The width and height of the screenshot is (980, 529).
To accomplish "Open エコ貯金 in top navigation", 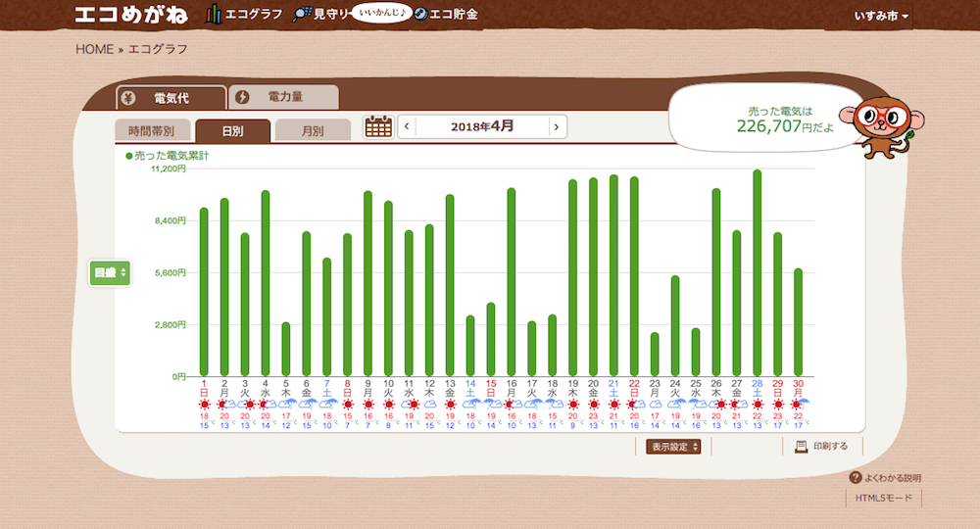I will point(446,15).
